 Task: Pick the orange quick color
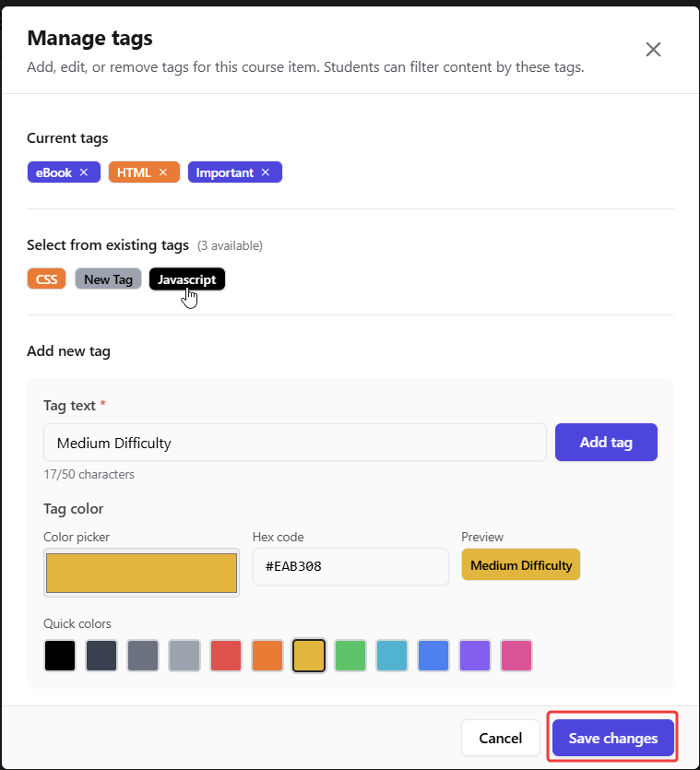pyautogui.click(x=267, y=656)
